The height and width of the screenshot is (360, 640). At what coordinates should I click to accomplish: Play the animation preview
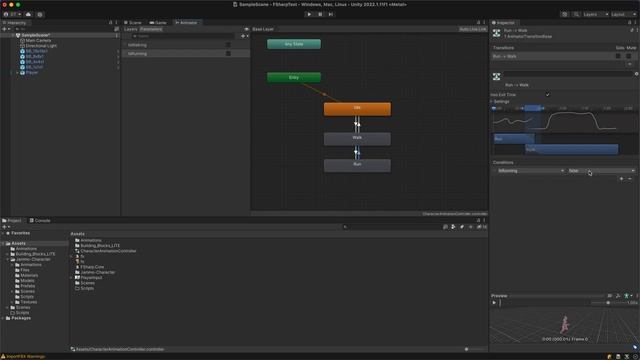tap(494, 303)
